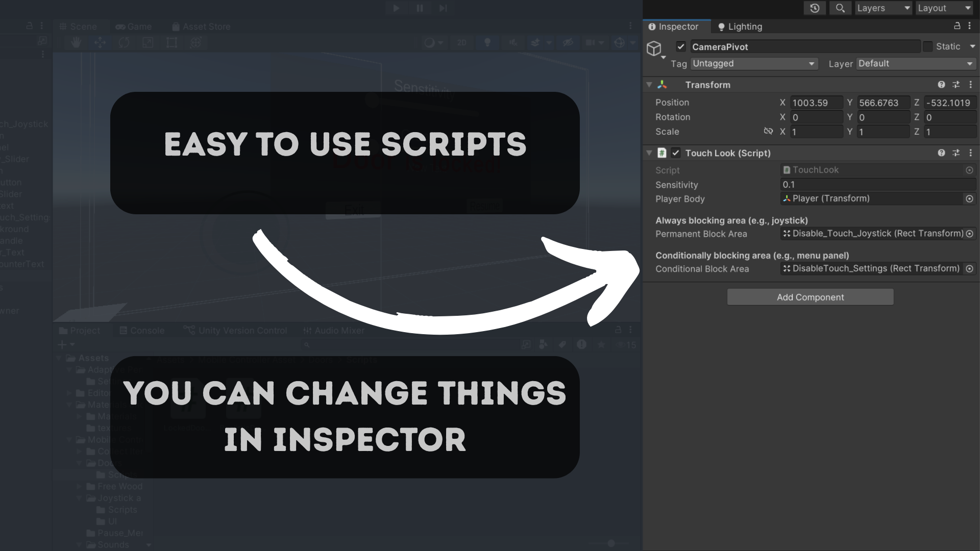Select the Rotate tool
Image resolution: width=980 pixels, height=551 pixels.
pyautogui.click(x=124, y=43)
